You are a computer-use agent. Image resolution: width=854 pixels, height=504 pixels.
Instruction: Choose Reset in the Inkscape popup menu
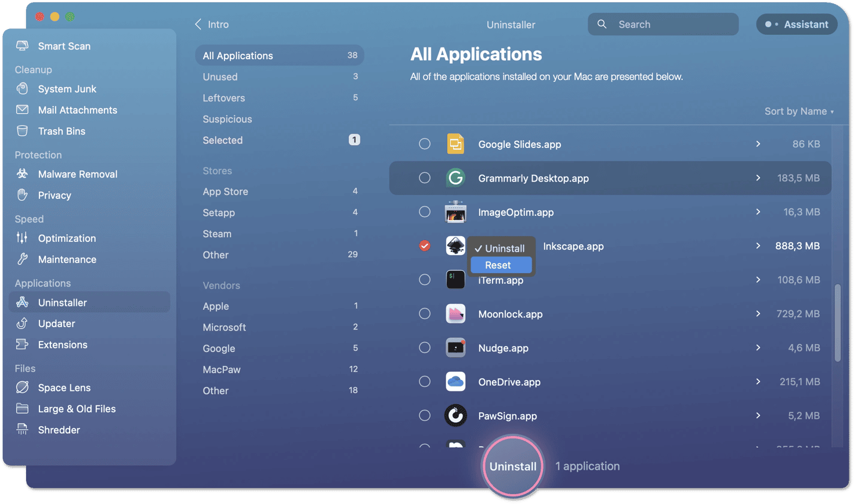(x=501, y=265)
